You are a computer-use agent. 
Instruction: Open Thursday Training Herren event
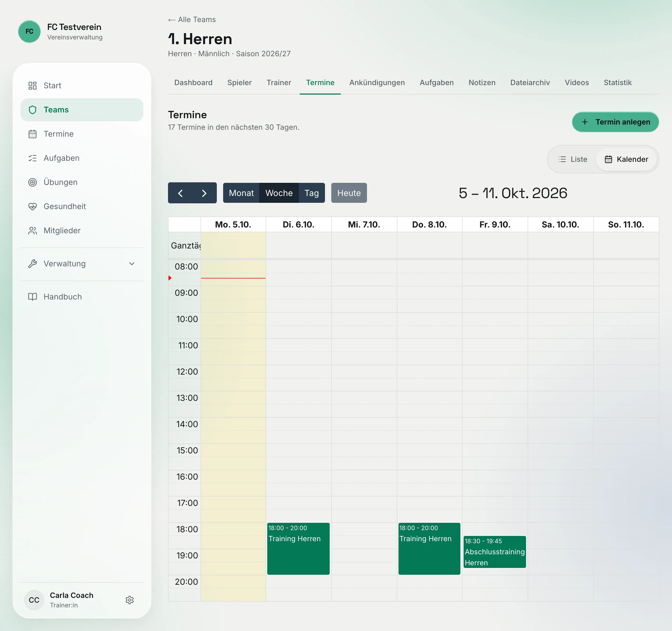click(429, 549)
